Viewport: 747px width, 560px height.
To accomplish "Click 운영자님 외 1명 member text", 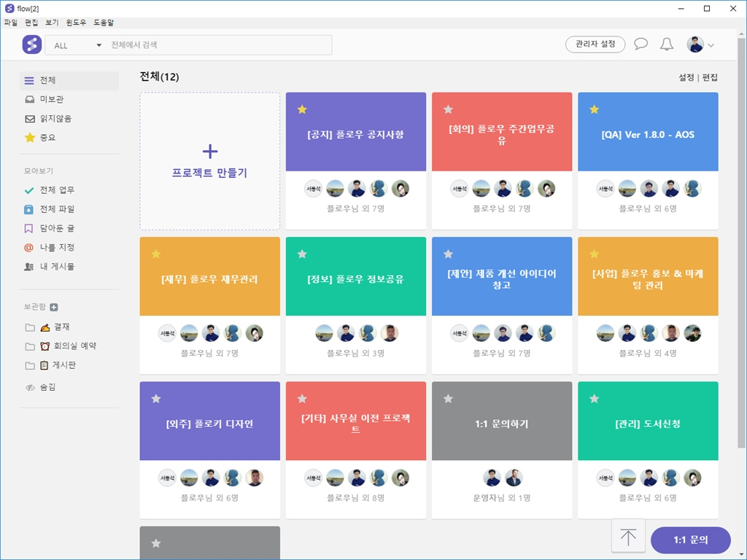I will point(502,498).
